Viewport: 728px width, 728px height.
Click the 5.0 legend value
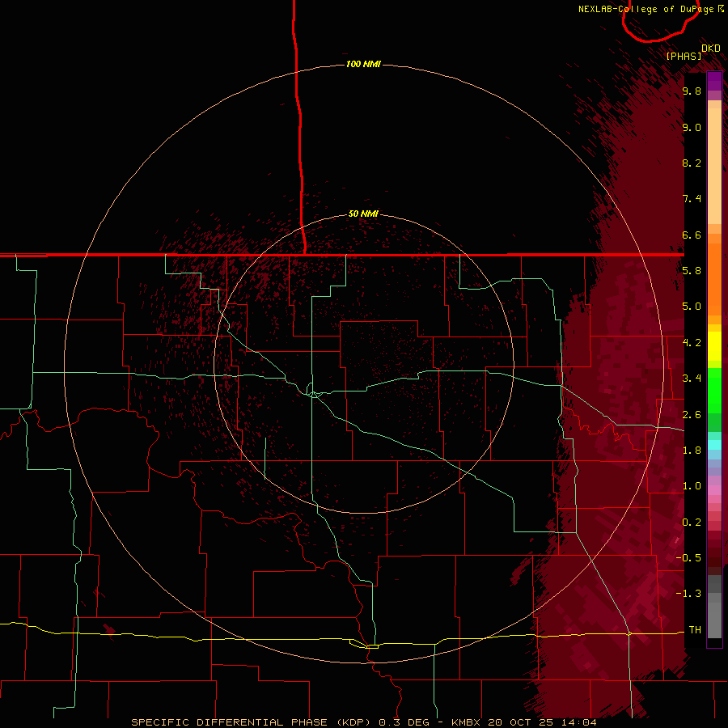[692, 307]
